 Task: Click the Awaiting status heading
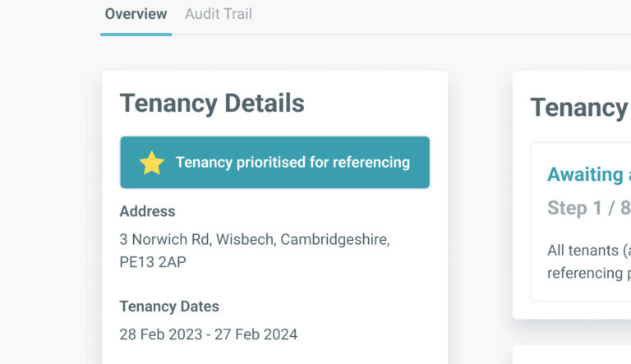[589, 175]
